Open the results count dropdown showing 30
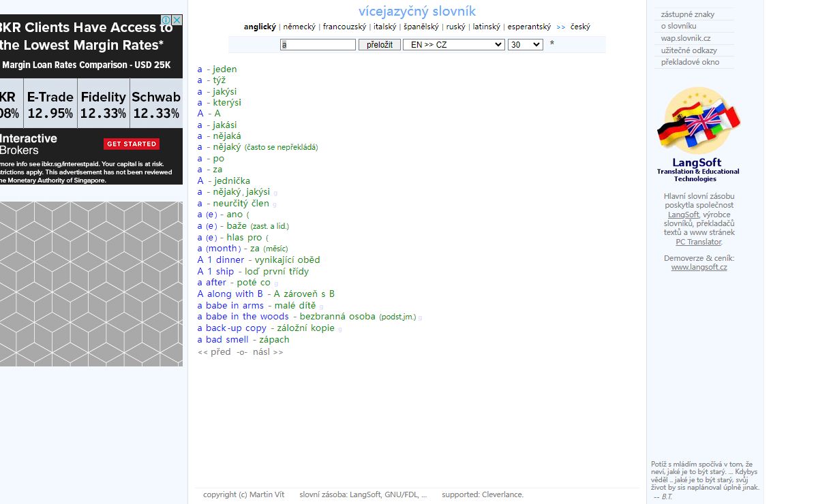Viewport: 818px width, 504px height. (x=525, y=44)
